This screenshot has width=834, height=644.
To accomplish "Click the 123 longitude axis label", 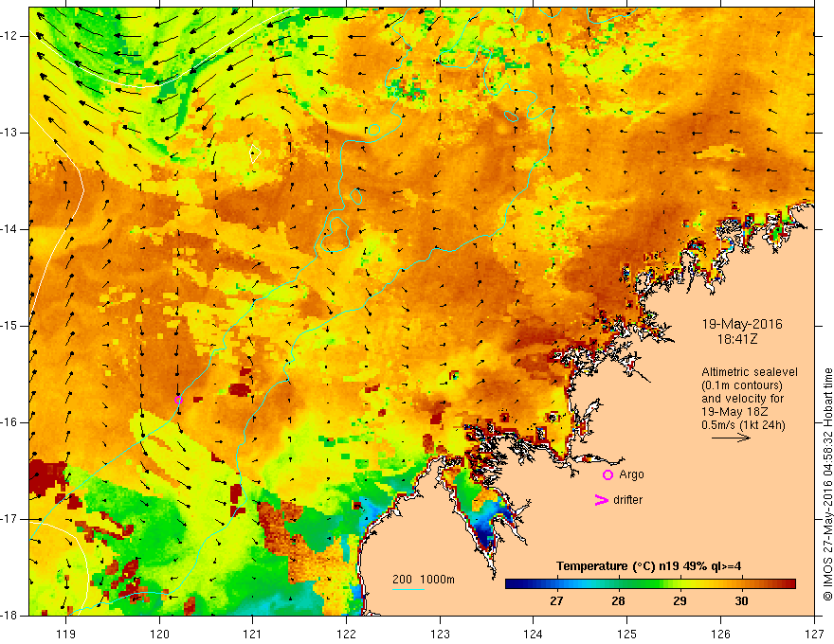I will tap(440, 634).
